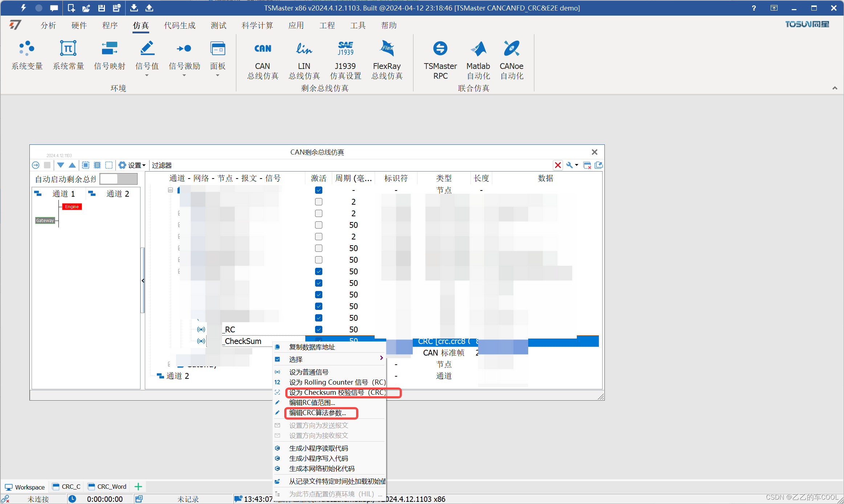Close the CAN rest-bus simulation window

coord(595,152)
